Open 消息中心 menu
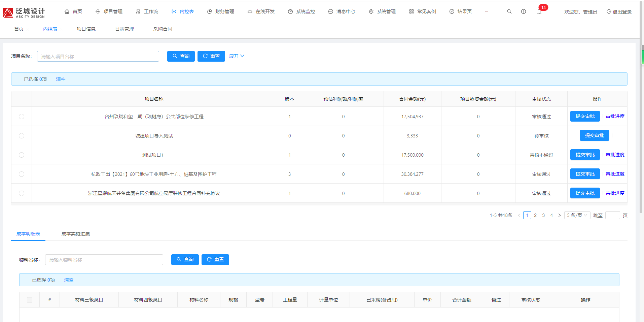Image resolution: width=644 pixels, height=322 pixels. pos(342,11)
